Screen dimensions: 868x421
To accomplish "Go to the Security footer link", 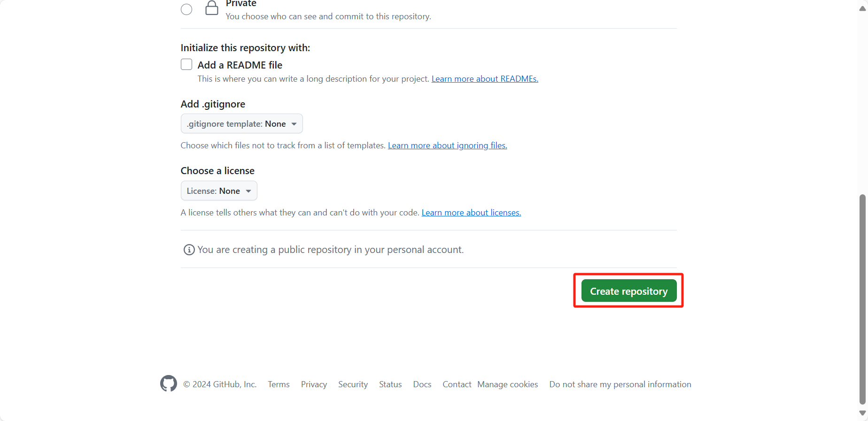I will (x=353, y=384).
